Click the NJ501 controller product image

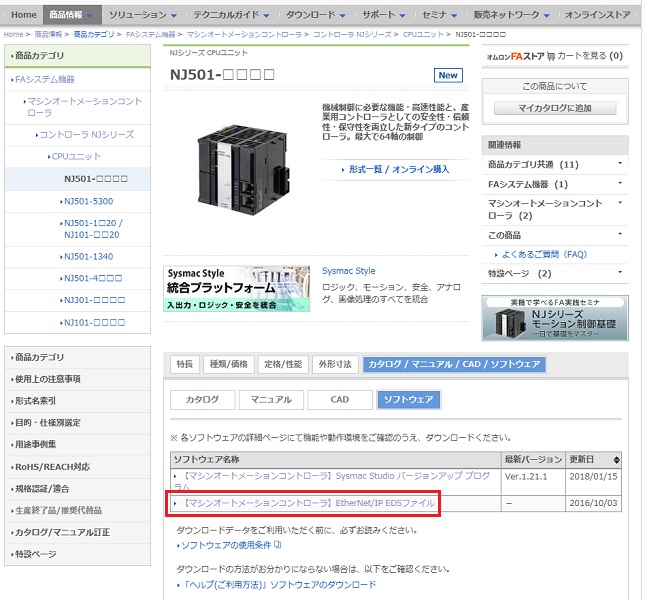[x=244, y=169]
